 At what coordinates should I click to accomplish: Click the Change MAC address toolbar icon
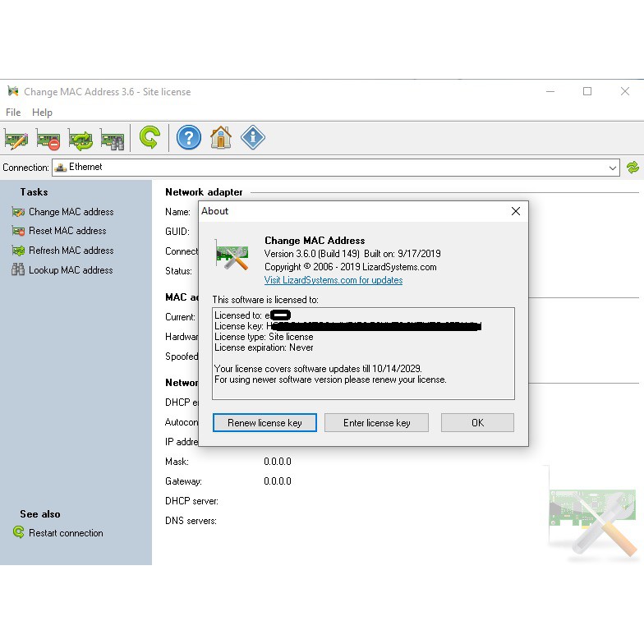[x=16, y=138]
